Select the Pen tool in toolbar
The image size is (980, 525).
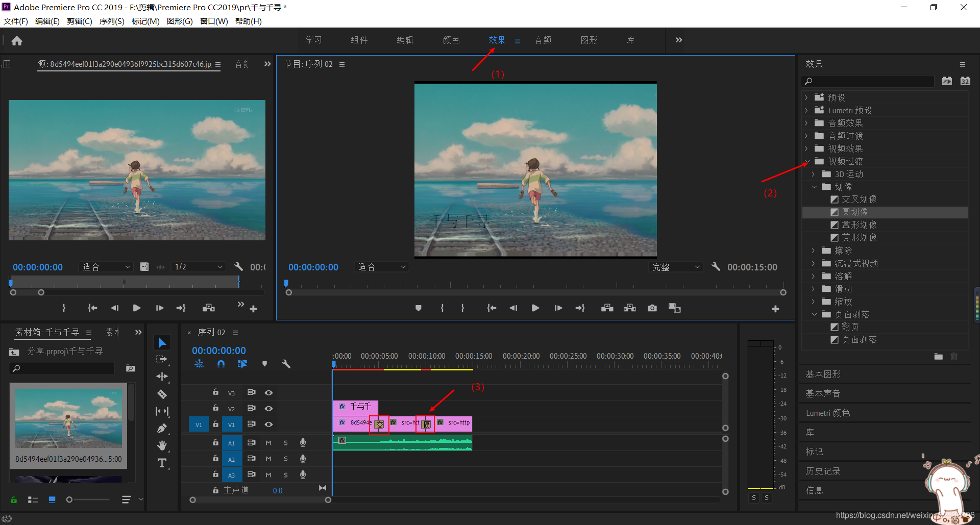click(x=162, y=429)
